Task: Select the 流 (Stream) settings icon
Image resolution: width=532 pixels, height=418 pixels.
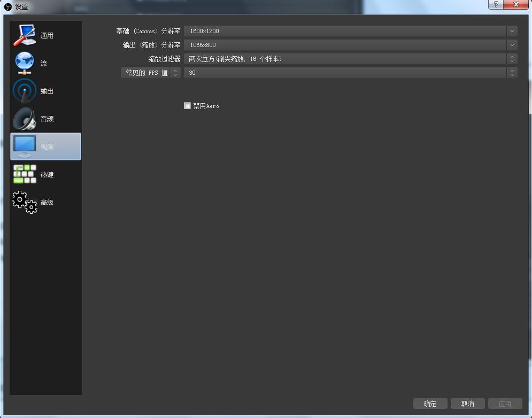Action: pyautogui.click(x=45, y=63)
